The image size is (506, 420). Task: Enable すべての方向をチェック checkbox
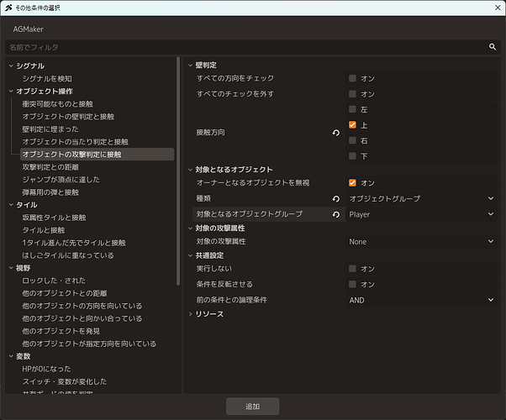pyautogui.click(x=352, y=78)
